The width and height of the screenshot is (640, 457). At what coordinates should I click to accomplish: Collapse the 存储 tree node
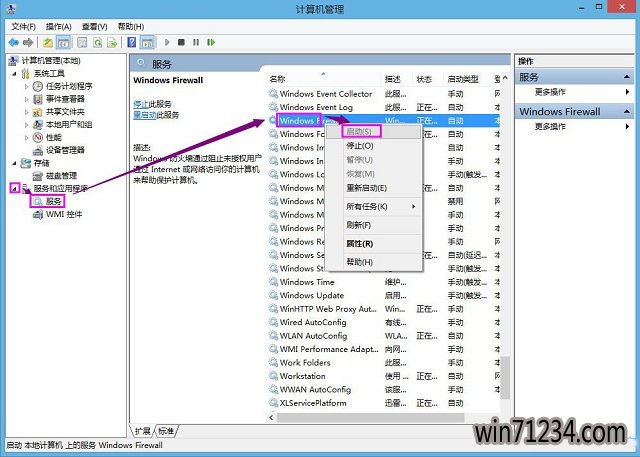[x=15, y=163]
